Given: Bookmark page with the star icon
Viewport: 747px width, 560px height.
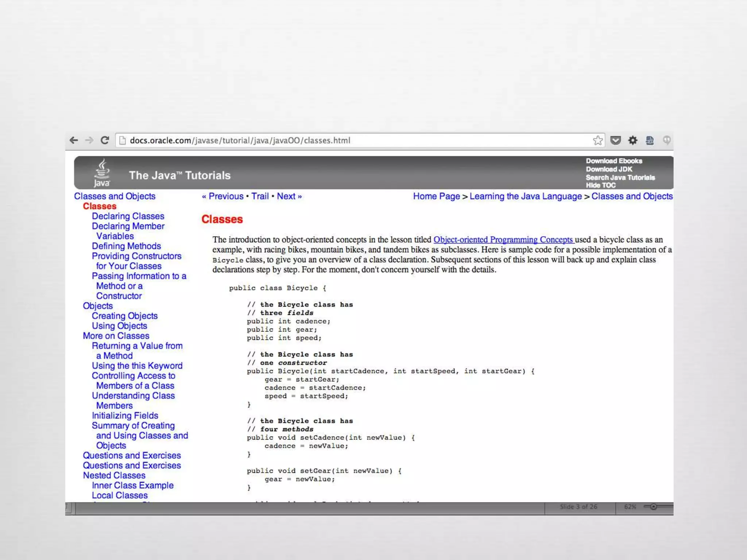Looking at the screenshot, I should coord(597,140).
